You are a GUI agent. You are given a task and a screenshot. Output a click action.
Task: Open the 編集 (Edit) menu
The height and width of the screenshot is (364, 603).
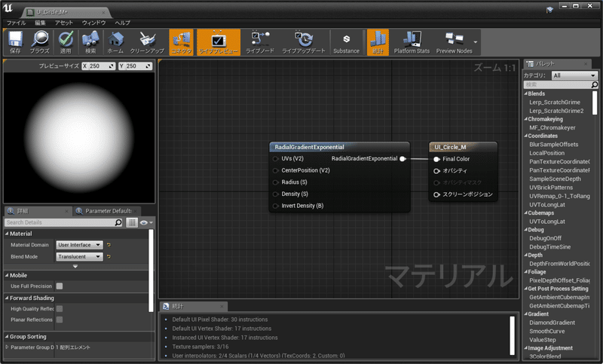40,23
